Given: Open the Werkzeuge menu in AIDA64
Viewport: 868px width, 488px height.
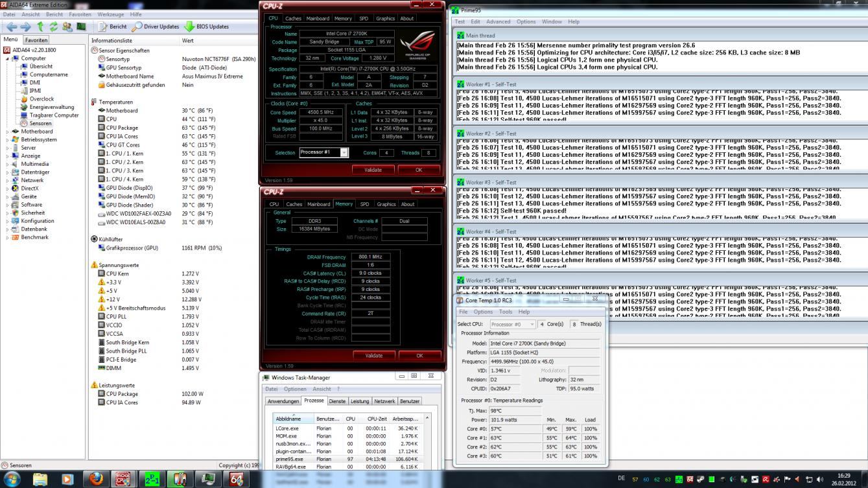Looking at the screenshot, I should coord(110,14).
